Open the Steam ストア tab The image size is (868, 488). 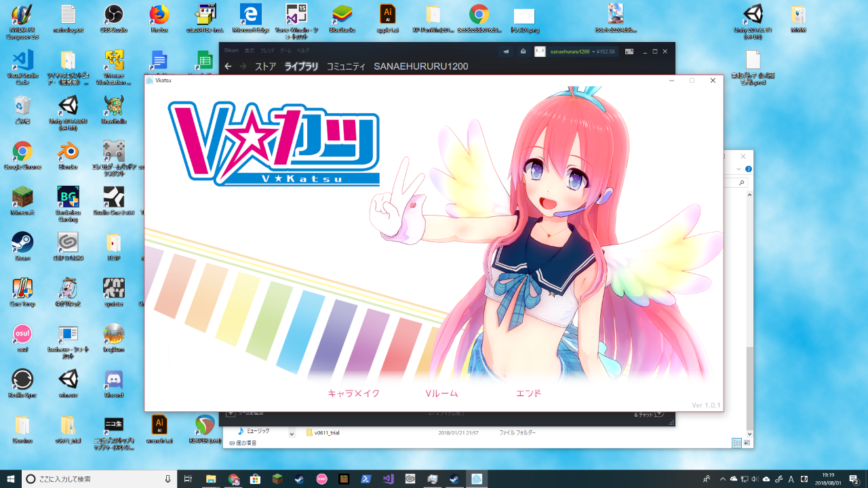pyautogui.click(x=265, y=66)
